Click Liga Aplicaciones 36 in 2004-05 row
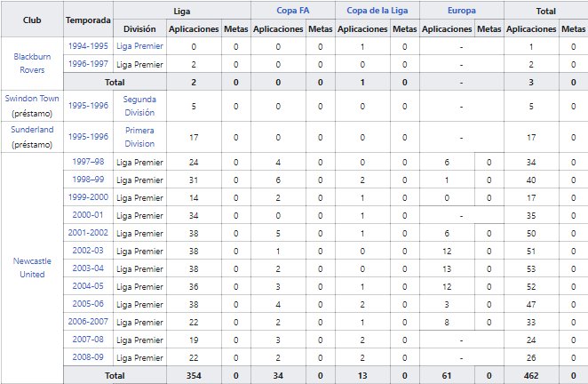 tap(194, 286)
